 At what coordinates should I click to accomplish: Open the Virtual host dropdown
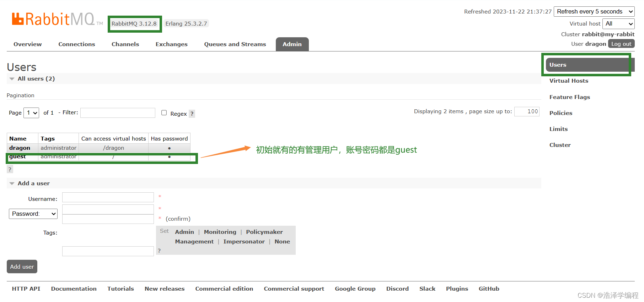618,24
